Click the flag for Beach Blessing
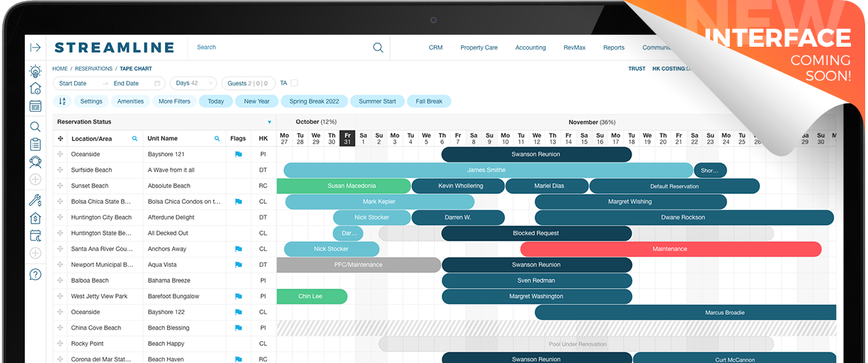Screen dimensions: 868x363 click(x=239, y=328)
